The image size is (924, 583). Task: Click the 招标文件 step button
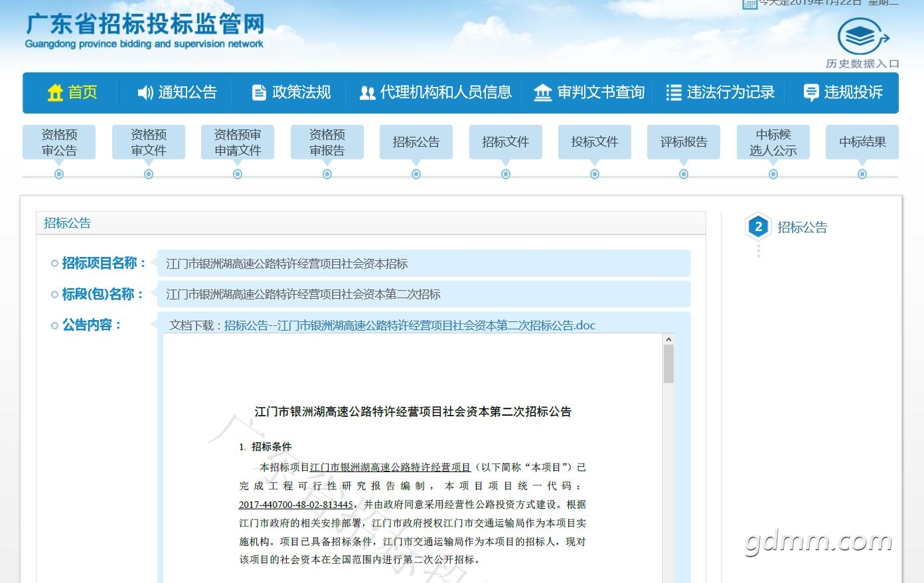(505, 142)
